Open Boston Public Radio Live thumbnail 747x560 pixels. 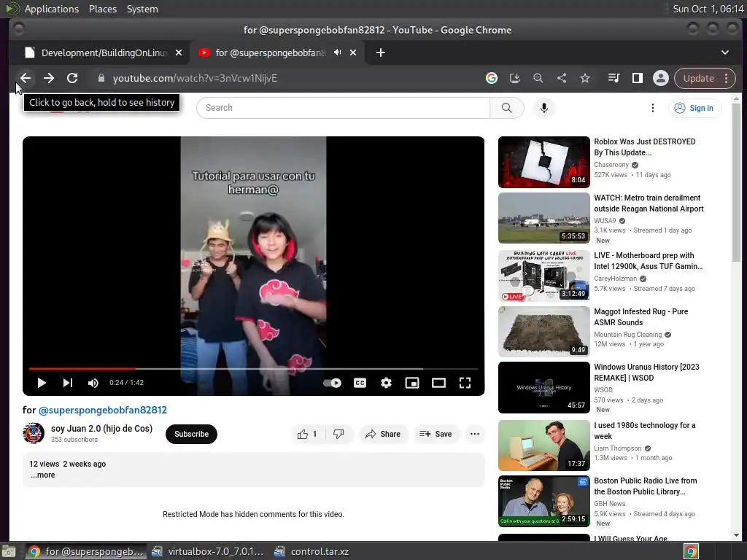[x=544, y=501]
